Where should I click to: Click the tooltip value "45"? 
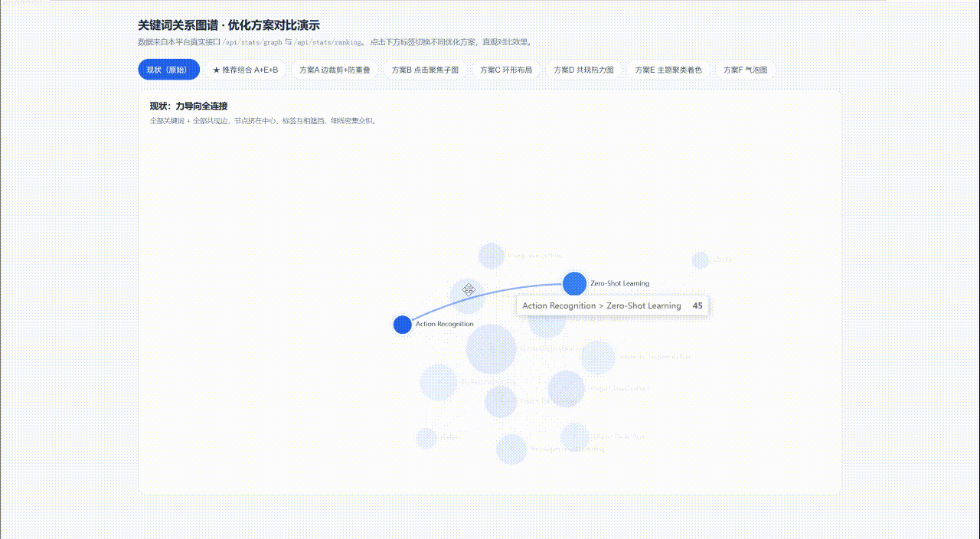pyautogui.click(x=697, y=305)
